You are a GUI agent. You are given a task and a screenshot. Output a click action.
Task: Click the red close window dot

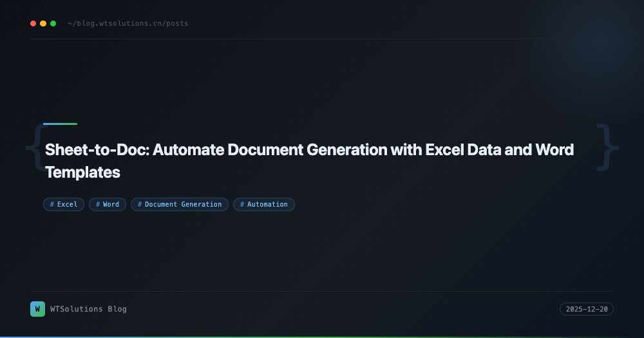click(33, 23)
